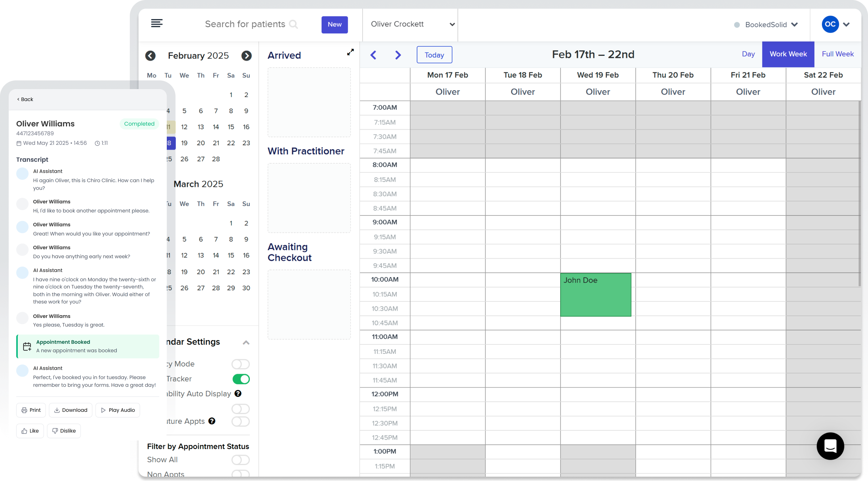Click the BookedSolid status dot
This screenshot has width=868, height=481.
737,25
